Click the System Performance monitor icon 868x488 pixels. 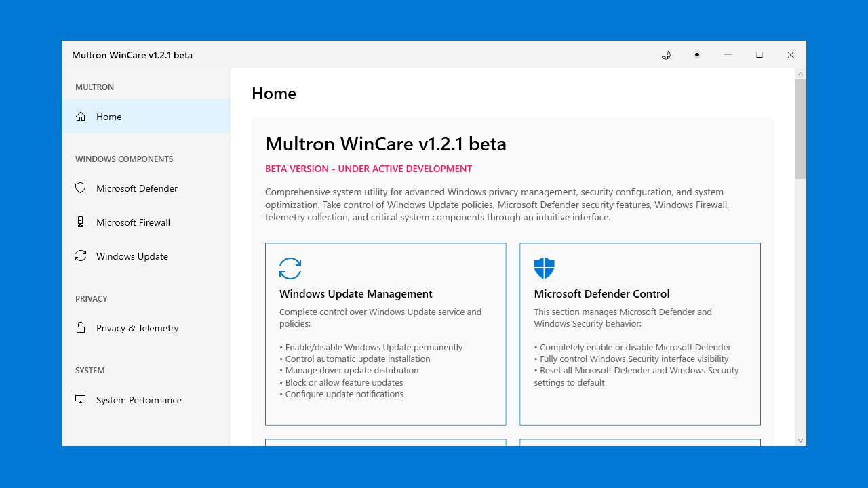[80, 399]
